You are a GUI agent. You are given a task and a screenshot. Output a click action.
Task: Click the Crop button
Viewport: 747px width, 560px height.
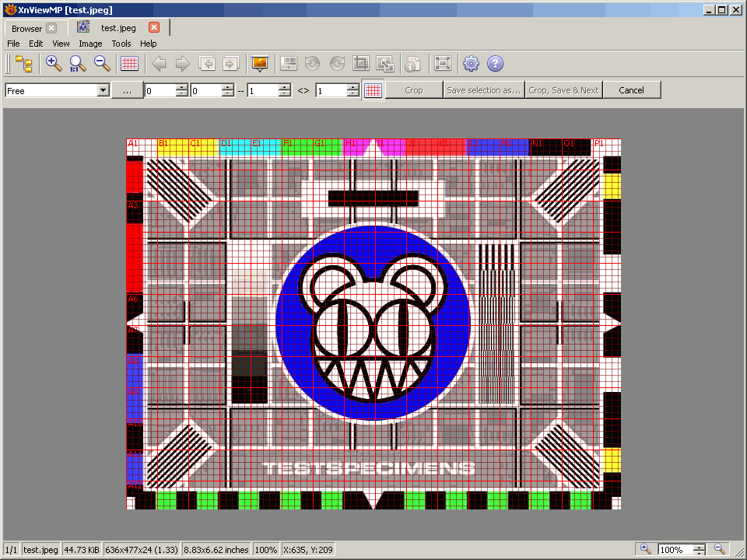click(413, 90)
